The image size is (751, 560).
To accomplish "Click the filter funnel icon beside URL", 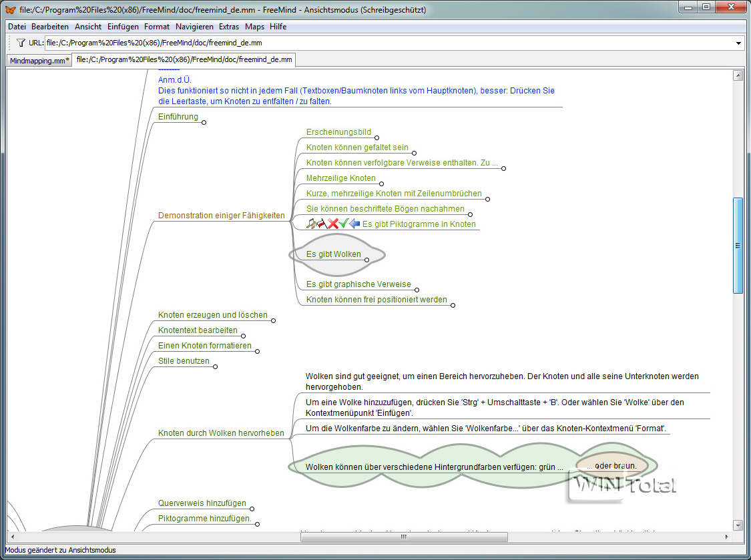I will pyautogui.click(x=21, y=43).
